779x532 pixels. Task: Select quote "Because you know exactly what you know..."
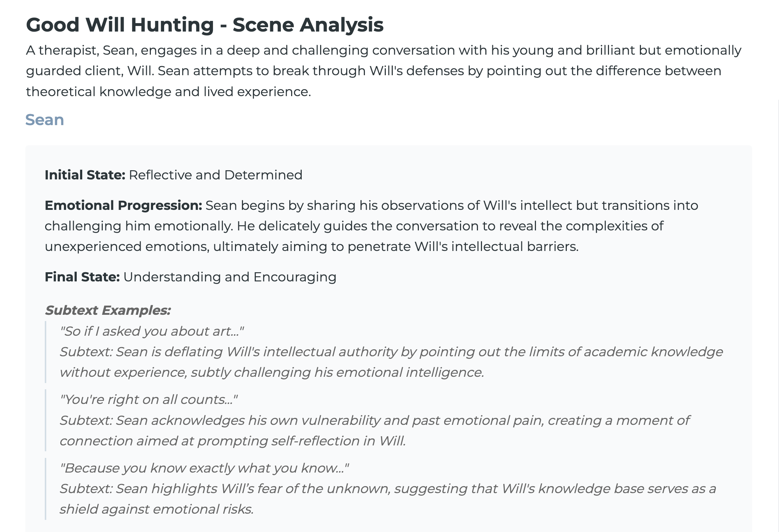pyautogui.click(x=204, y=468)
